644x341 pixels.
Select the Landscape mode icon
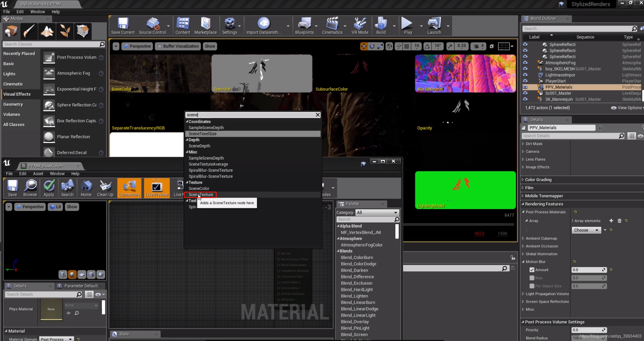point(47,31)
